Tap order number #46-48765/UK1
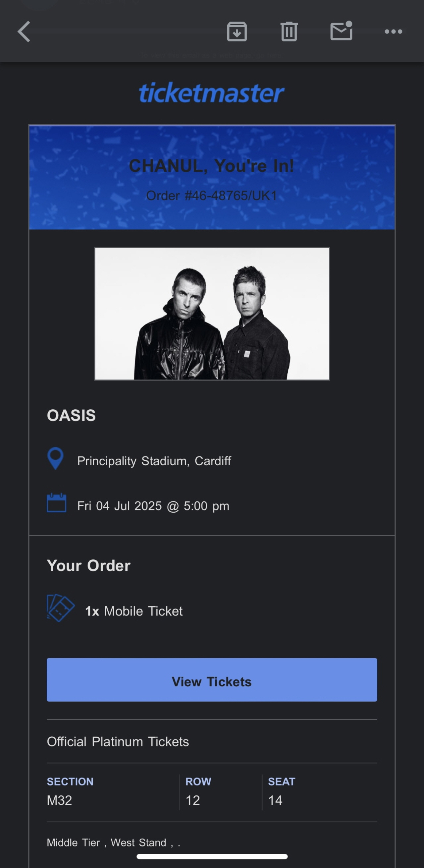424x868 pixels. (211, 196)
